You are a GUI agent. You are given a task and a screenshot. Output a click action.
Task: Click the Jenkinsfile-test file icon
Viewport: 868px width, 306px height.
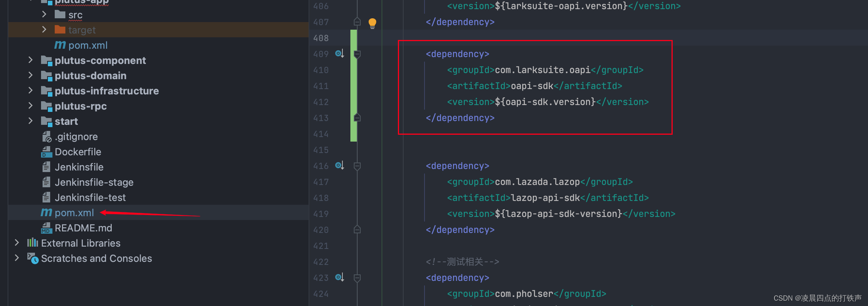(46, 197)
